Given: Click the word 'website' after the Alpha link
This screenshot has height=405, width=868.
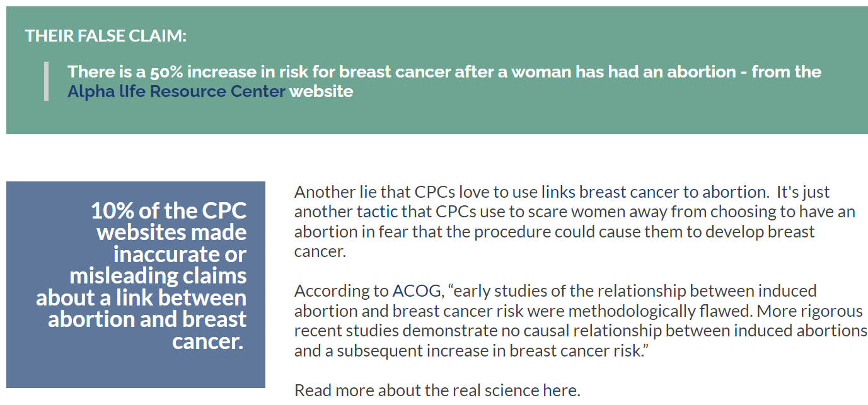Looking at the screenshot, I should point(321,91).
